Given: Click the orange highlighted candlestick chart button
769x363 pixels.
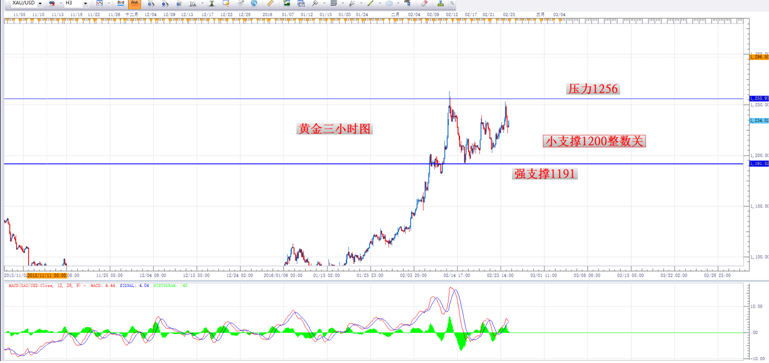Looking at the screenshot, I should (x=134, y=3).
